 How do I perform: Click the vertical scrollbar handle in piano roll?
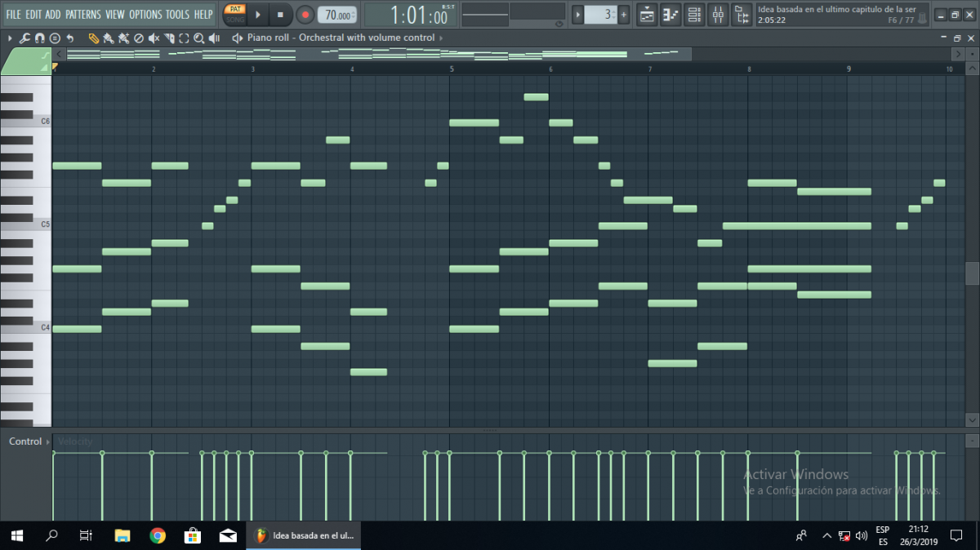tap(972, 273)
